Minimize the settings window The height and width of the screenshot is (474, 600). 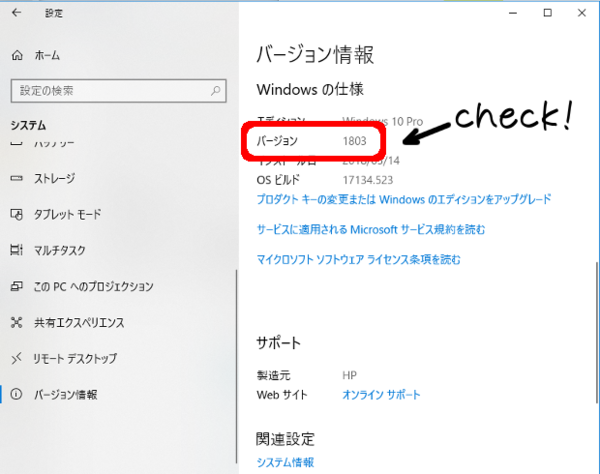click(513, 13)
